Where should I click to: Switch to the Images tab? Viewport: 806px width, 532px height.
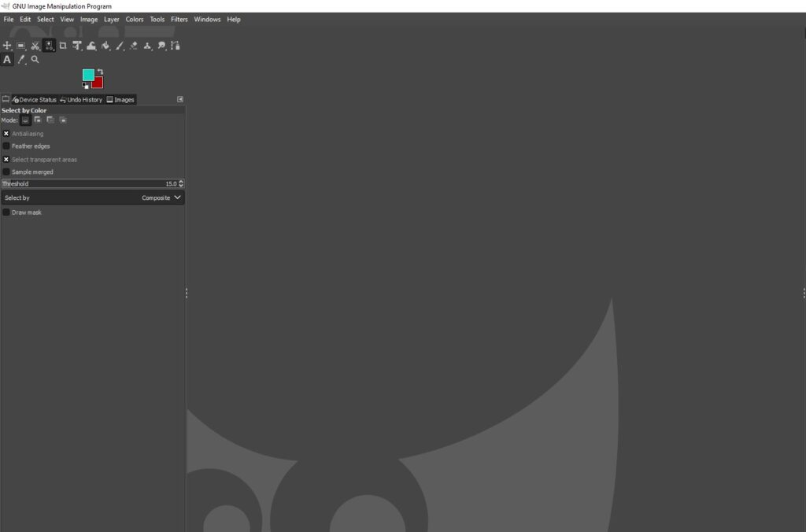pos(120,99)
